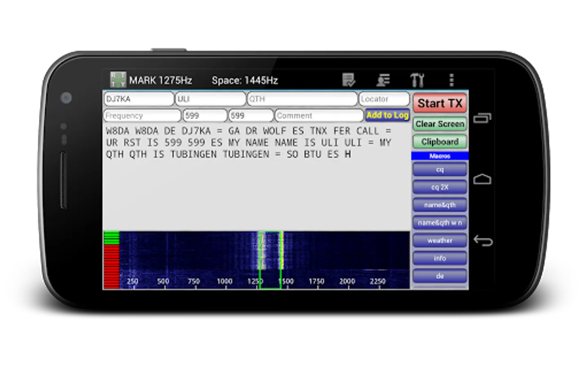Tap the Space: 1445Hz label
588x368 pixels.
click(x=245, y=80)
